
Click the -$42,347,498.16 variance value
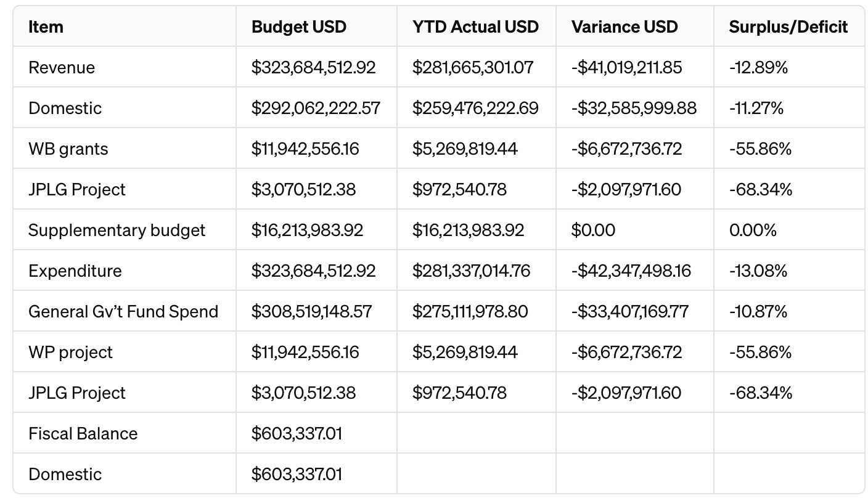click(631, 271)
